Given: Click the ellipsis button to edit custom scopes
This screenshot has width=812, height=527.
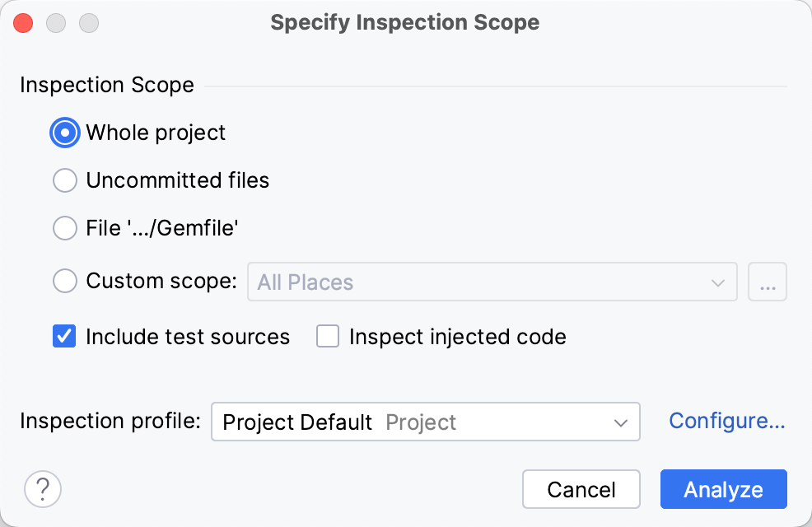Looking at the screenshot, I should pyautogui.click(x=768, y=282).
